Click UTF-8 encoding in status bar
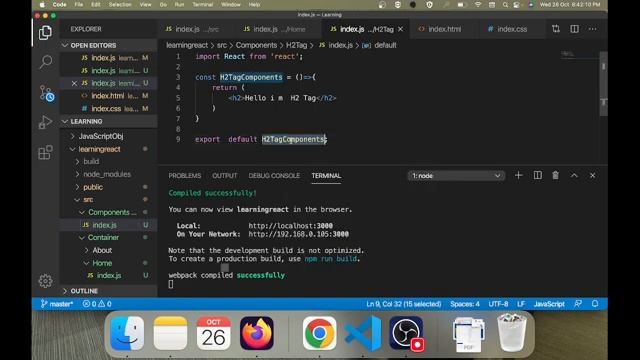 click(498, 304)
